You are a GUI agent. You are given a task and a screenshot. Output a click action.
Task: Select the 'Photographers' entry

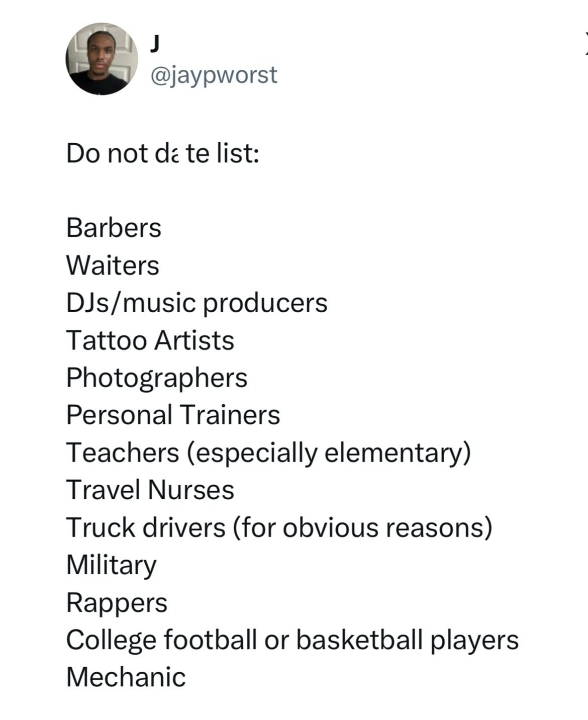point(157,379)
